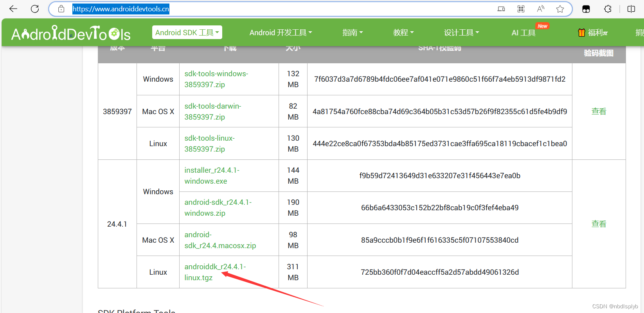
Task: Download the r24.4.1-linux.tgz file
Action: pyautogui.click(x=215, y=272)
